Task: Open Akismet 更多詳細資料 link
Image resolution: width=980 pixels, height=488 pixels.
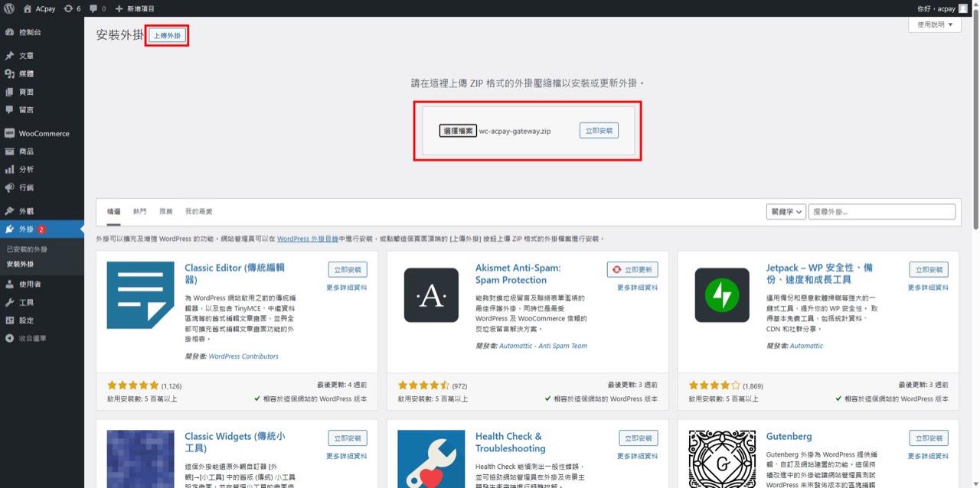Action: [x=638, y=288]
